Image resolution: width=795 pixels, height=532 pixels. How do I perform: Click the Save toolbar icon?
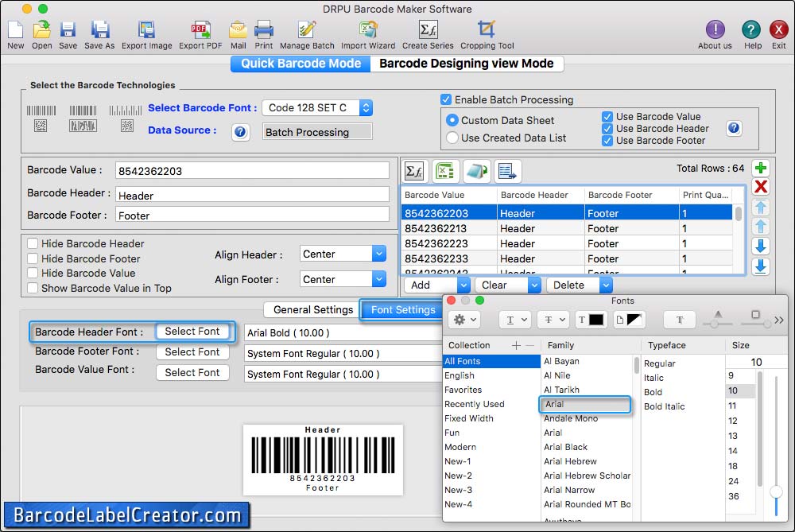pos(68,30)
